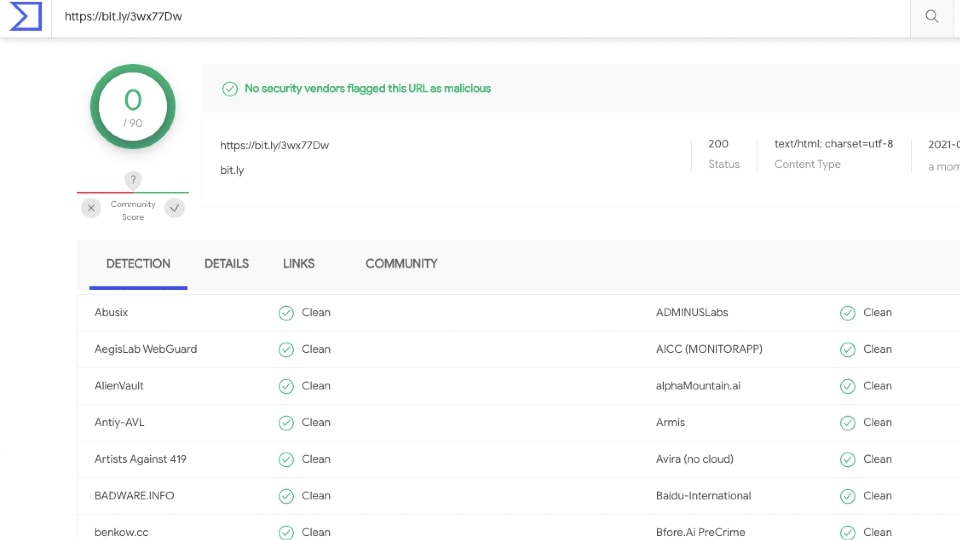Open the DETECTION tab
The height and width of the screenshot is (540, 960).
tap(138, 264)
